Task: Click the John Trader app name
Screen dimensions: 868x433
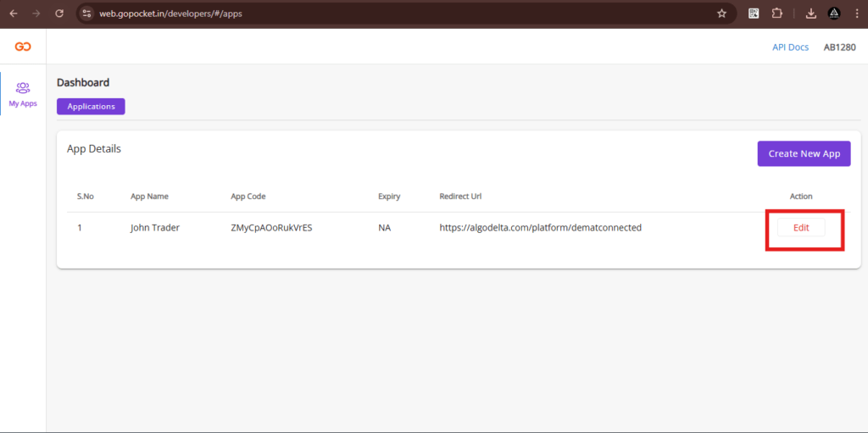Action: click(155, 228)
